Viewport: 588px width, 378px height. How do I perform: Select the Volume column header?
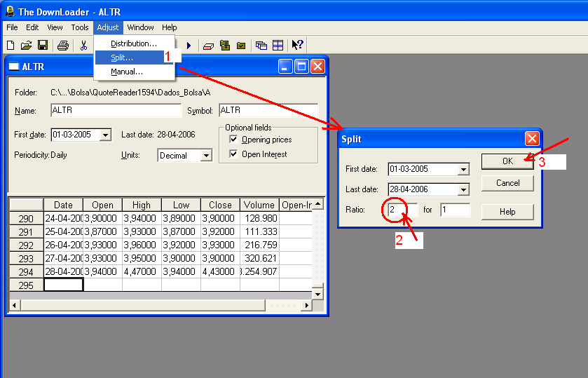(259, 205)
